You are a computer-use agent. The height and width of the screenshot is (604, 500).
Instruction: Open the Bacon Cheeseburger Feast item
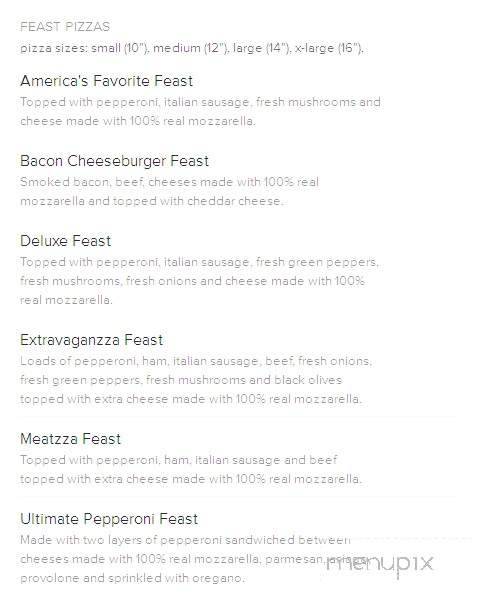point(114,161)
